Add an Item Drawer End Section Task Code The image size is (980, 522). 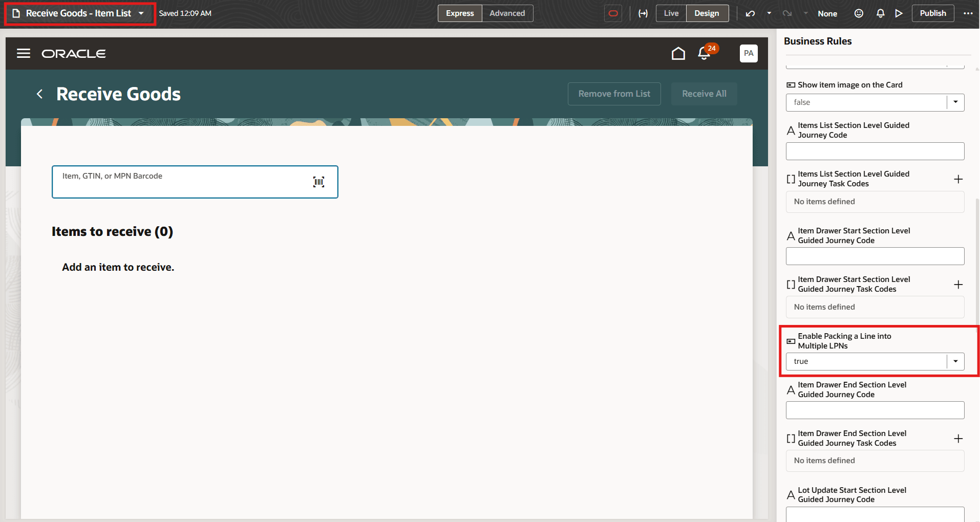click(x=958, y=439)
